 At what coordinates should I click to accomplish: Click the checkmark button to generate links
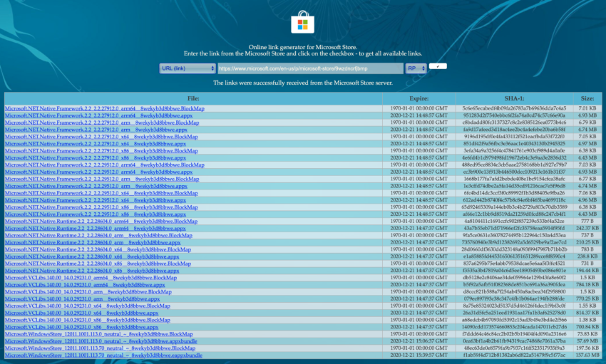click(438, 66)
